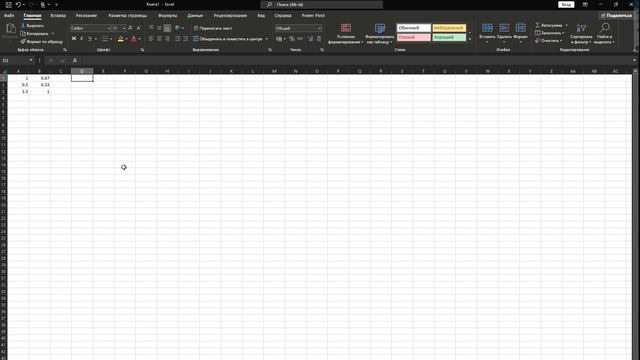Open the Font group dialog launcher
Screen dimensions: 640x360
pos(142,50)
